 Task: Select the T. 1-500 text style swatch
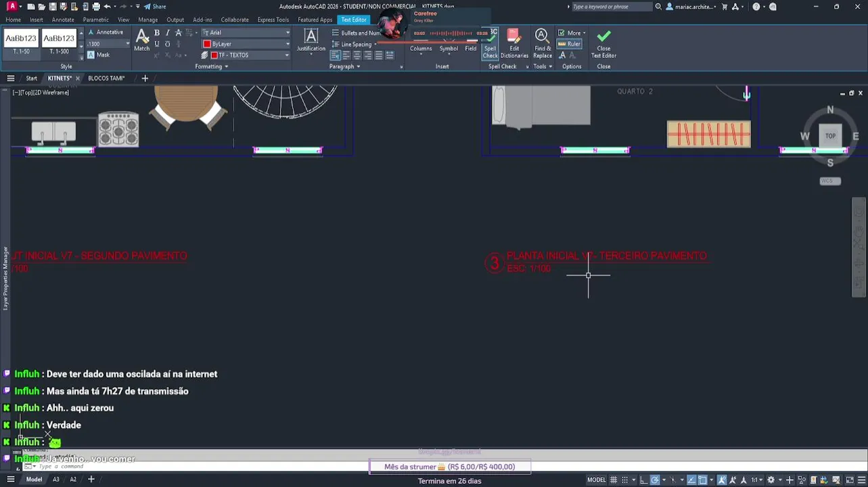(59, 41)
